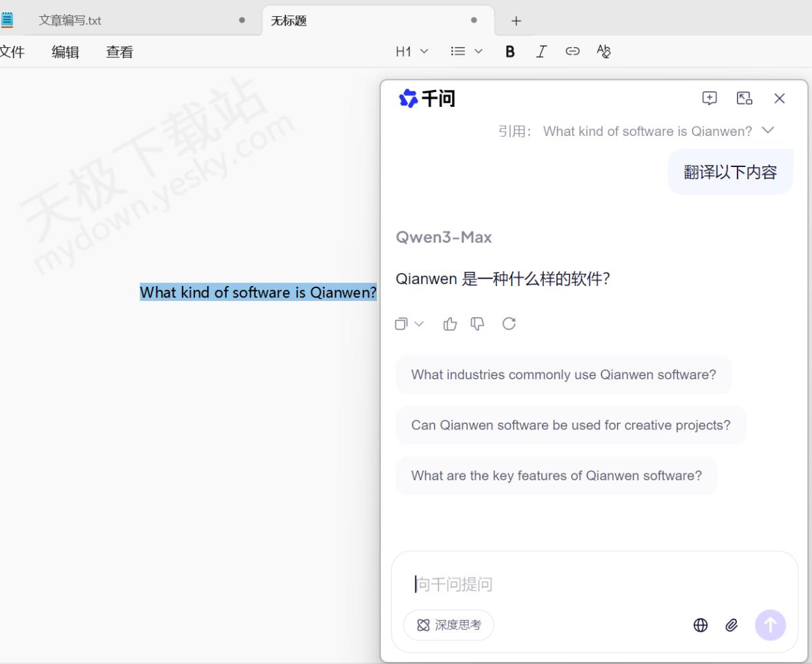Click the clear formatting icon
This screenshot has width=812, height=664.
(x=604, y=51)
